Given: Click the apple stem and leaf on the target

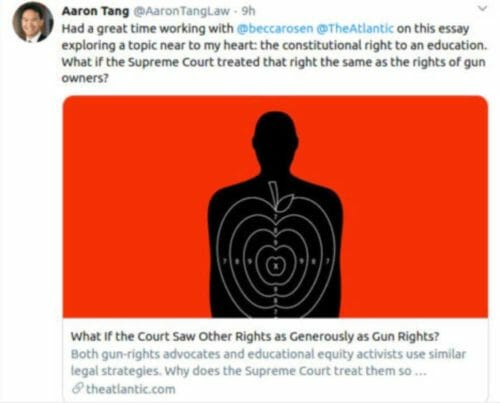Looking at the screenshot, I should (280, 197).
